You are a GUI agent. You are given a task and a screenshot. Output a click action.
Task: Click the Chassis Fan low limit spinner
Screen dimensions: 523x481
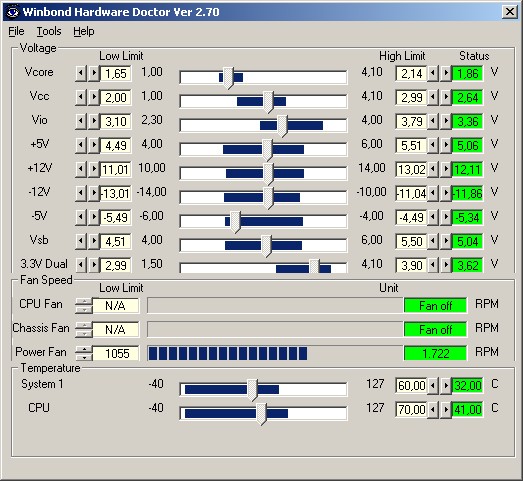pos(84,330)
